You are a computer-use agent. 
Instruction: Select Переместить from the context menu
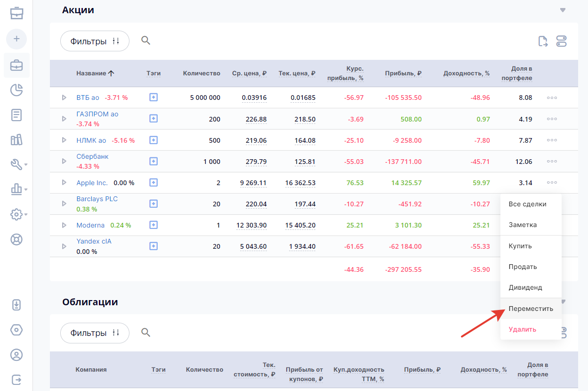pyautogui.click(x=531, y=309)
